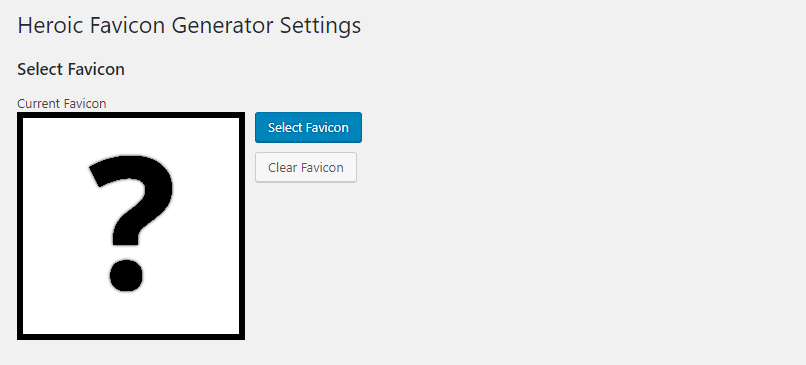Image resolution: width=806 pixels, height=365 pixels.
Task: Click the Clear Favicon button
Action: coord(306,168)
